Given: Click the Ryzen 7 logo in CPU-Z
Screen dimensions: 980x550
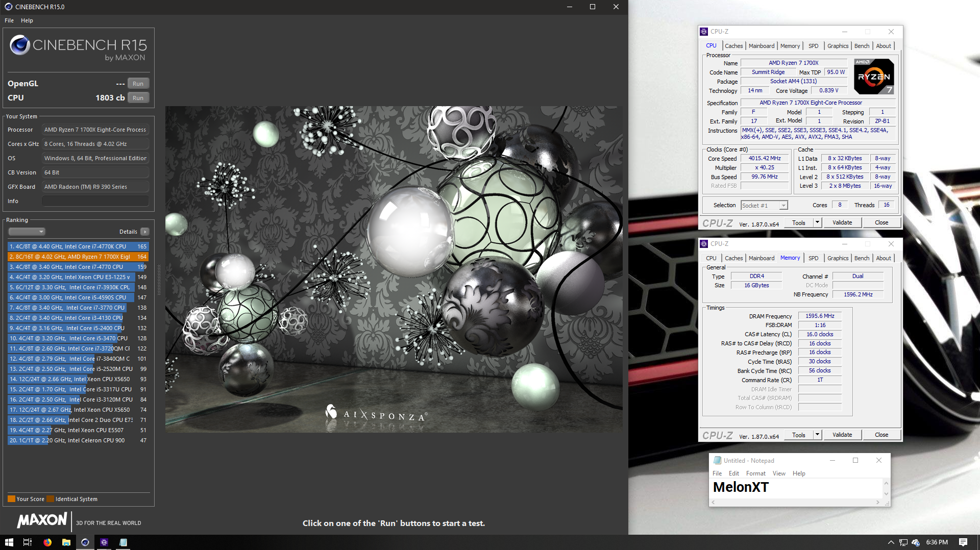Looking at the screenshot, I should (874, 77).
